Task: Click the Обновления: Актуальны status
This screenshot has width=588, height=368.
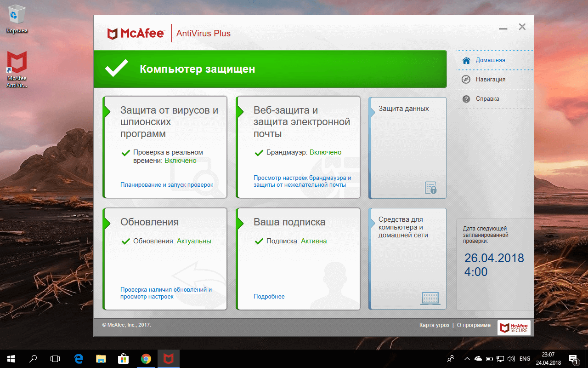Action: click(166, 241)
